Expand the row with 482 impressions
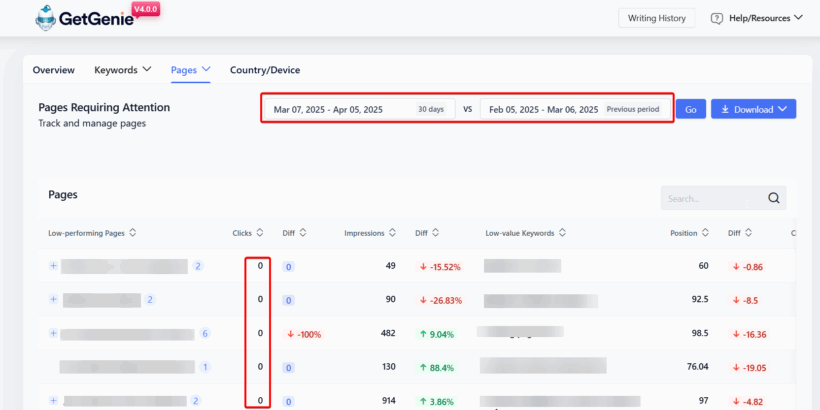 click(53, 333)
